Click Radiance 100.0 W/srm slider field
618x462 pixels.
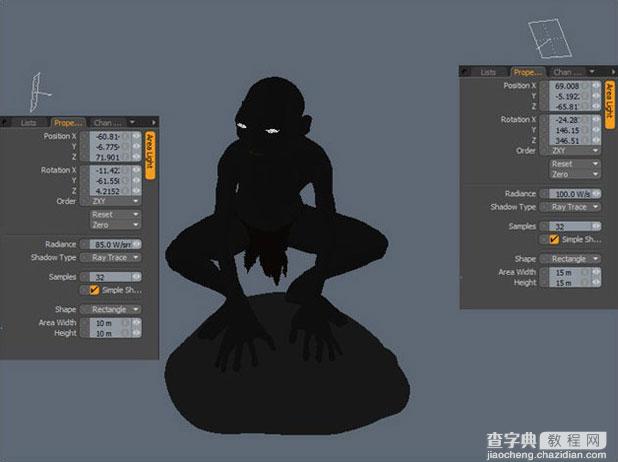[x=571, y=194]
